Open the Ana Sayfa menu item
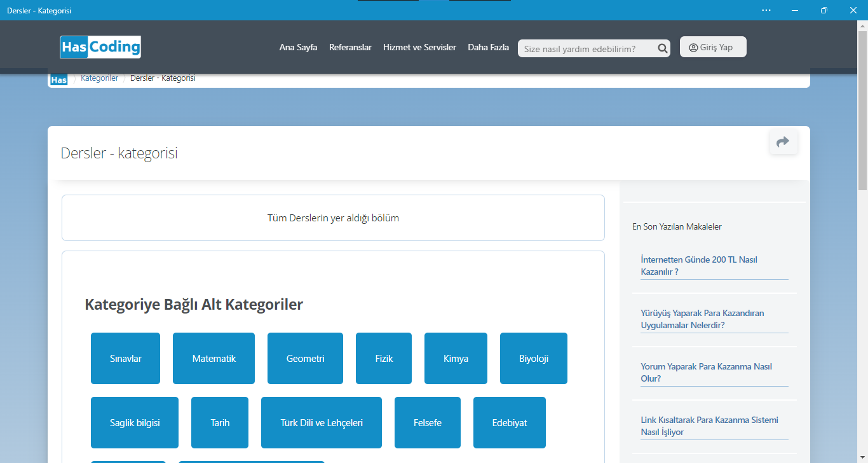The width and height of the screenshot is (868, 463). 298,47
